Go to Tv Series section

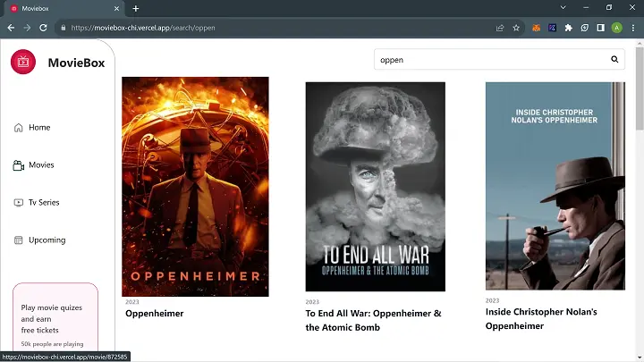pos(37,202)
